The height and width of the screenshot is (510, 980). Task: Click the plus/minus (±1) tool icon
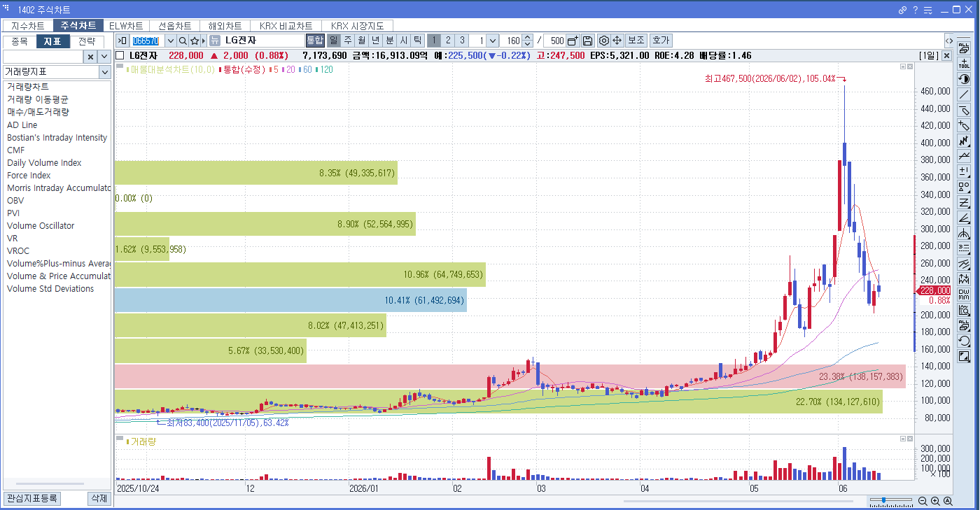click(964, 171)
